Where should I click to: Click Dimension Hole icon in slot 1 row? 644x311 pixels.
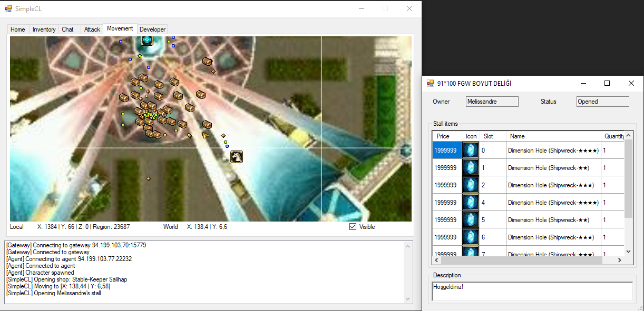471,167
